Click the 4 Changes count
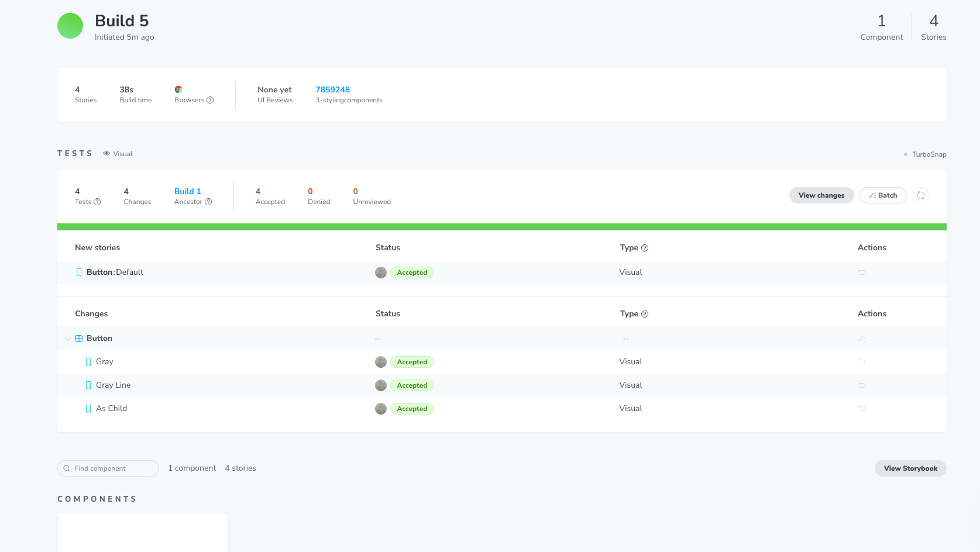980x552 pixels. click(x=137, y=196)
